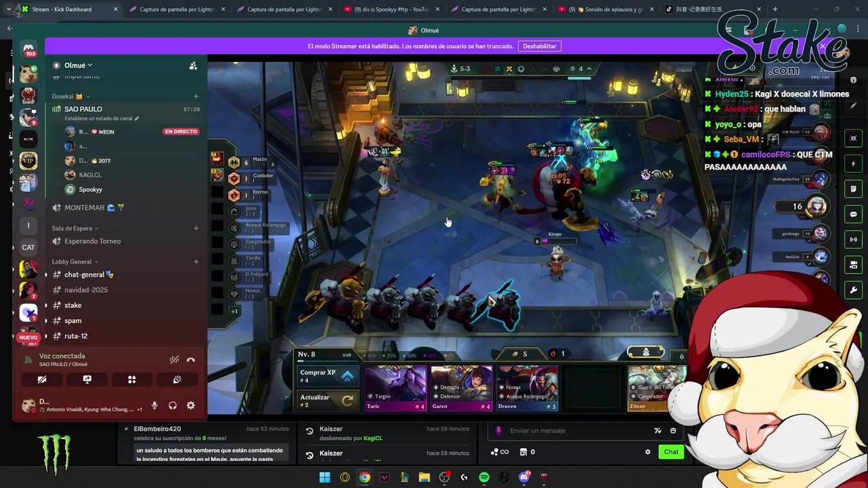Disconnect from voice with the hang-up icon
868x488 pixels.
pyautogui.click(x=191, y=360)
